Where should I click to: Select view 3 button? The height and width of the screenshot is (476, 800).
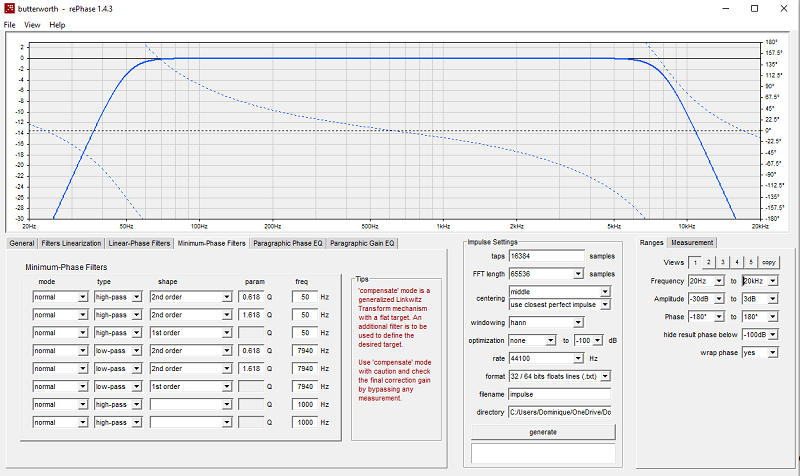[722, 262]
